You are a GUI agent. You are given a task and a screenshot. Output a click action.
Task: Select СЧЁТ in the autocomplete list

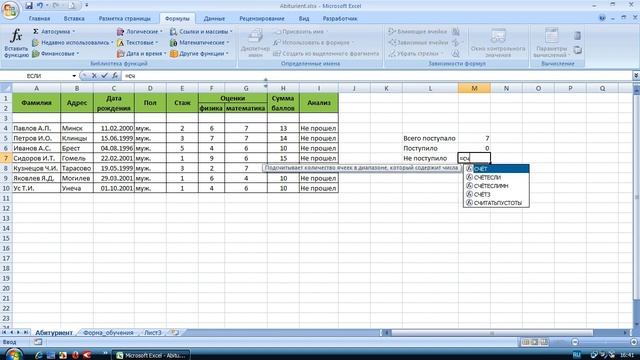click(x=496, y=169)
